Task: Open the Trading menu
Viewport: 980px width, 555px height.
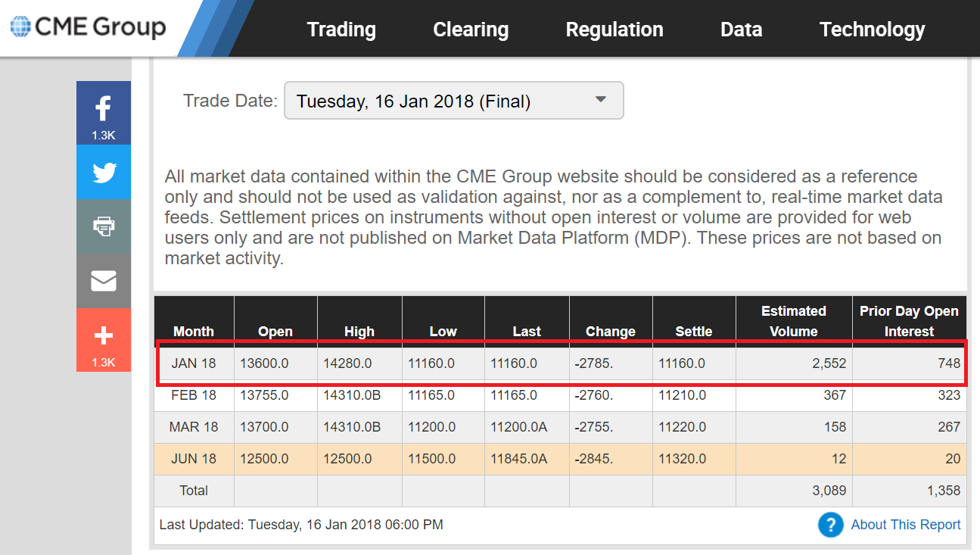Action: [x=341, y=30]
